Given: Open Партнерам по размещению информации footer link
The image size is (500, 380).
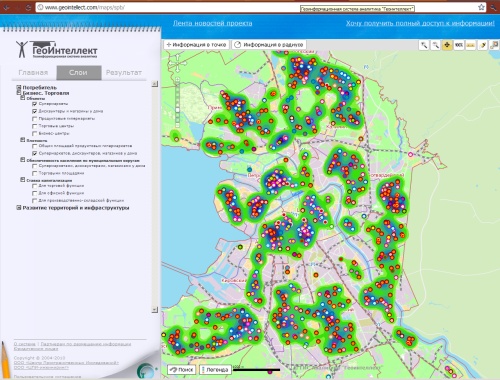Looking at the screenshot, I should (x=86, y=344).
